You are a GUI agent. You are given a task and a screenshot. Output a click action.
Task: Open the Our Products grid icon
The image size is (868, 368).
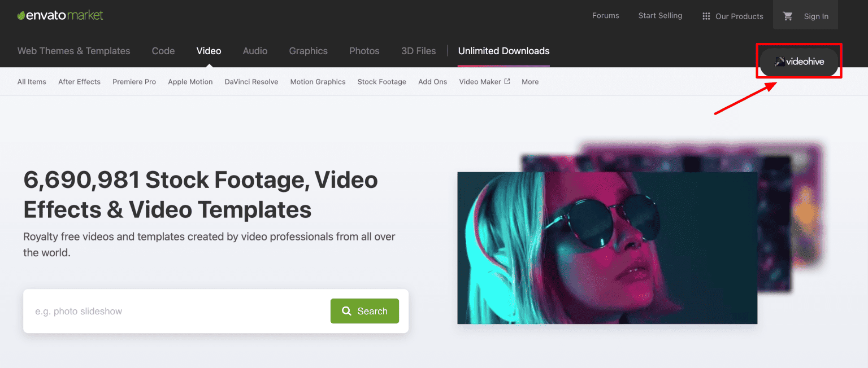coord(706,16)
